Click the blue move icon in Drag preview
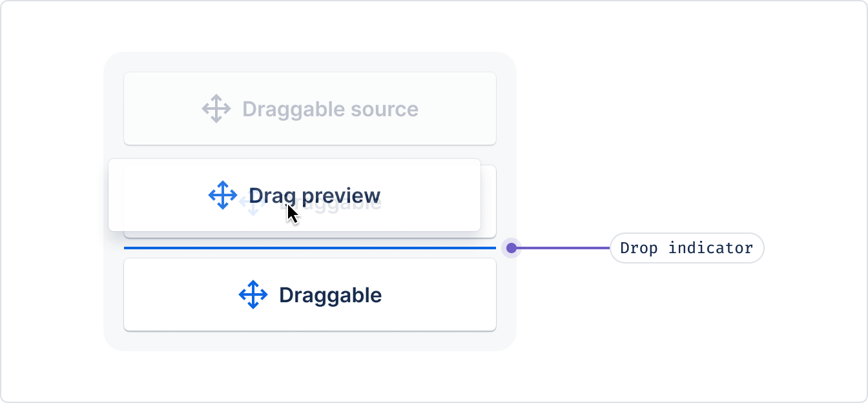The image size is (868, 403). pos(223,195)
